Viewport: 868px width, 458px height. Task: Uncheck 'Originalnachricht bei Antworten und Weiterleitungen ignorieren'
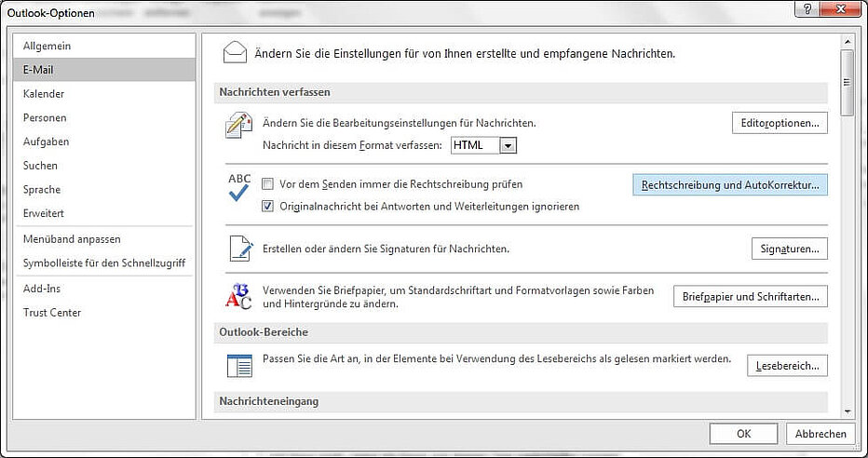click(x=268, y=207)
